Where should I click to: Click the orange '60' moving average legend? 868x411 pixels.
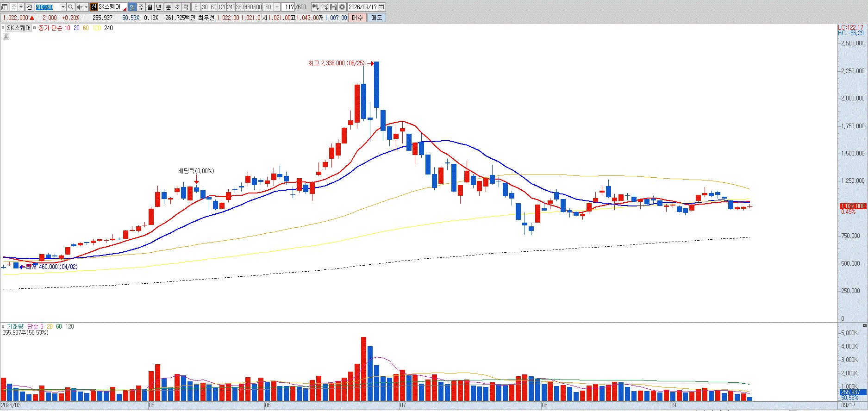coord(86,28)
